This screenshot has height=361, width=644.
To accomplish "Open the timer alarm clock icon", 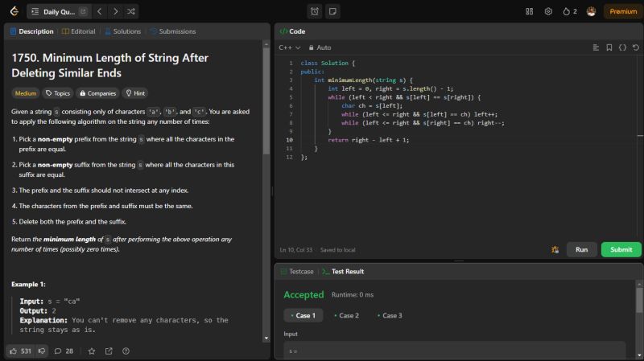I will pyautogui.click(x=314, y=11).
